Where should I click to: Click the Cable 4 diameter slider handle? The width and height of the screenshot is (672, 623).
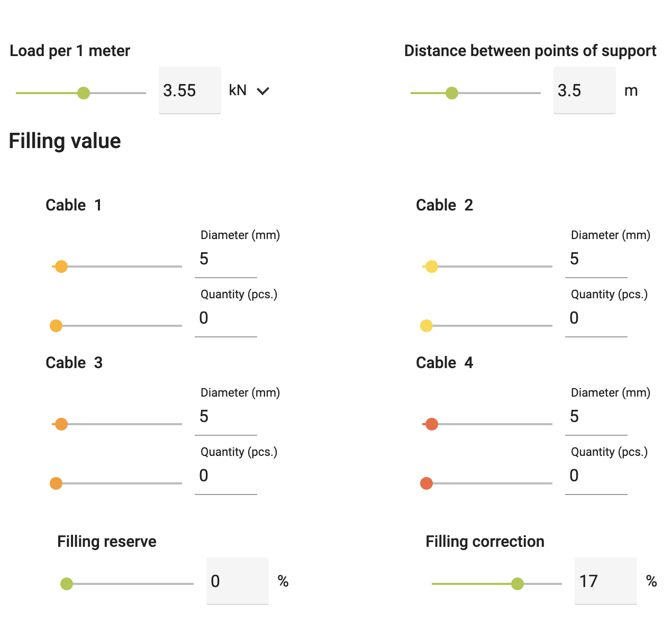pos(432,424)
